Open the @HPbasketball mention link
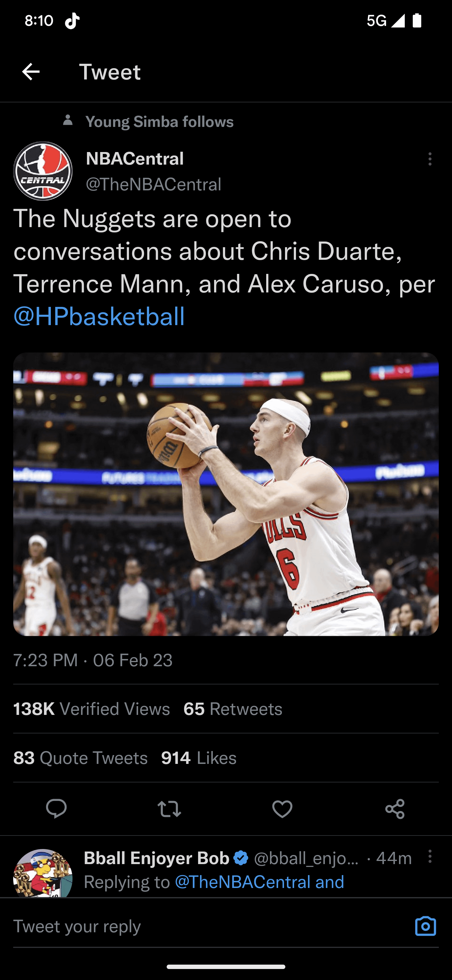 pos(99,317)
